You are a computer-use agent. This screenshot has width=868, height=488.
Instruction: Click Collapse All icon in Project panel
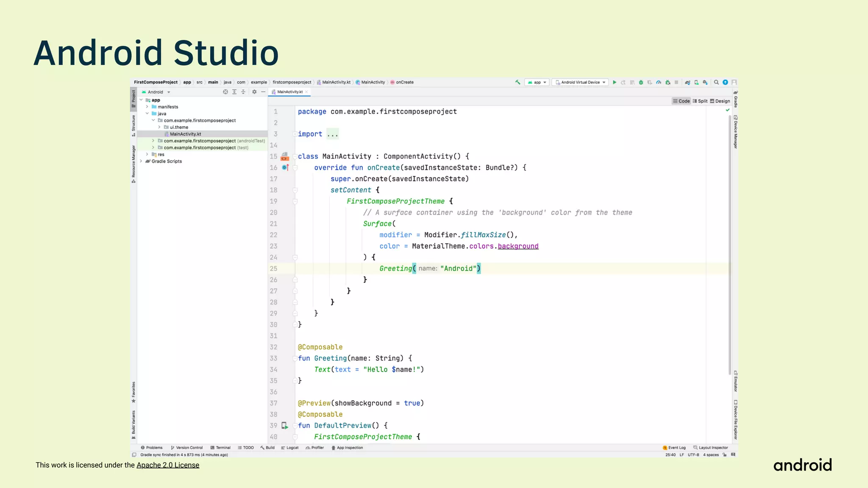pyautogui.click(x=243, y=92)
